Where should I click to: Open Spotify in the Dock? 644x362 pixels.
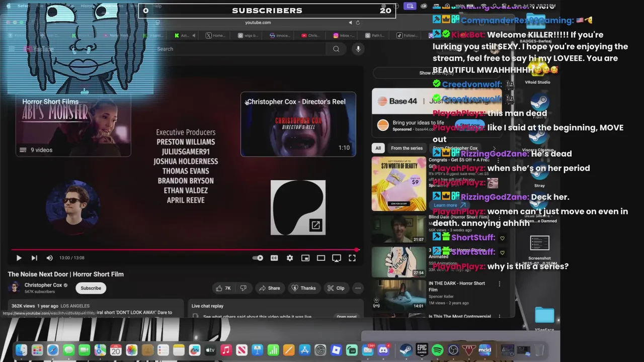pyautogui.click(x=438, y=350)
